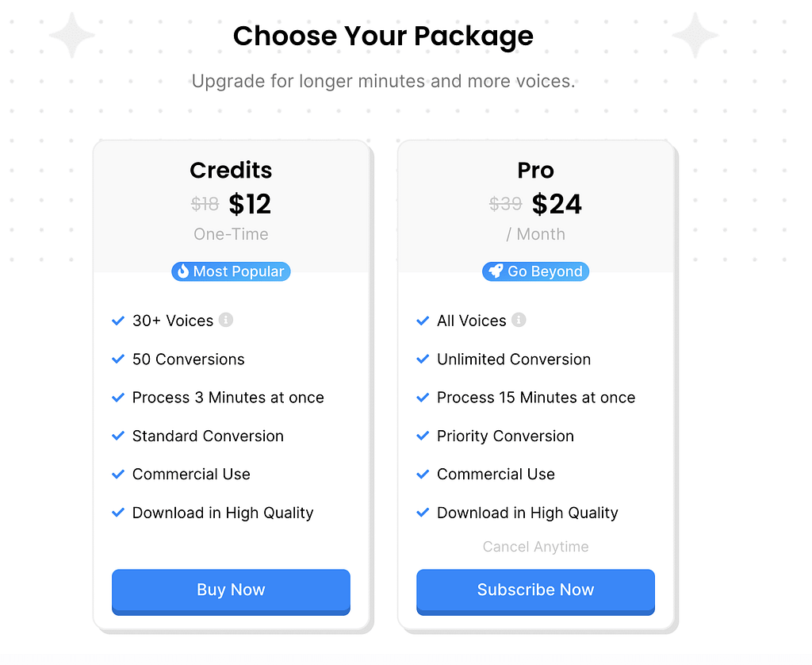This screenshot has width=812, height=665.
Task: Click the info icon beside 30+ Voices
Action: [226, 320]
